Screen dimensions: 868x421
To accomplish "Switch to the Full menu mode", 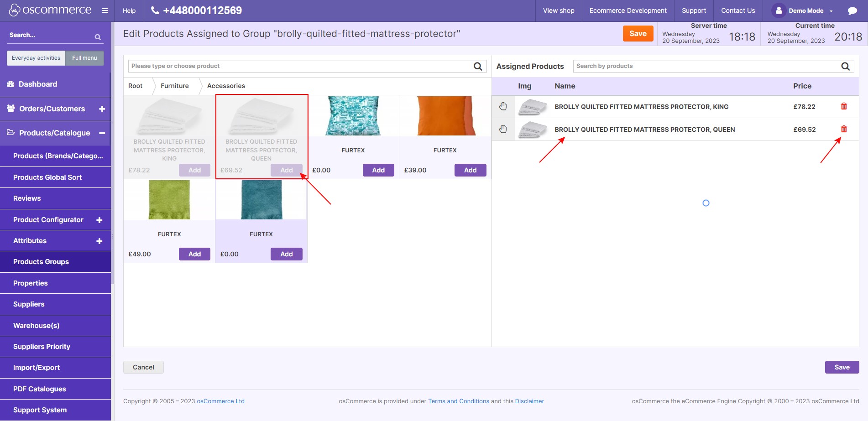I will (84, 58).
